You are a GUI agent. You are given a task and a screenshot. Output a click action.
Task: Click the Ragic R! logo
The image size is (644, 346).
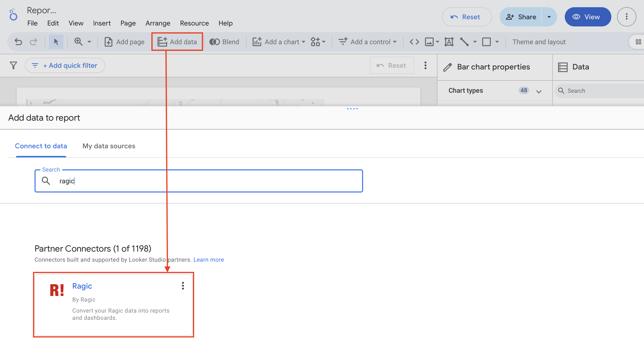click(57, 290)
